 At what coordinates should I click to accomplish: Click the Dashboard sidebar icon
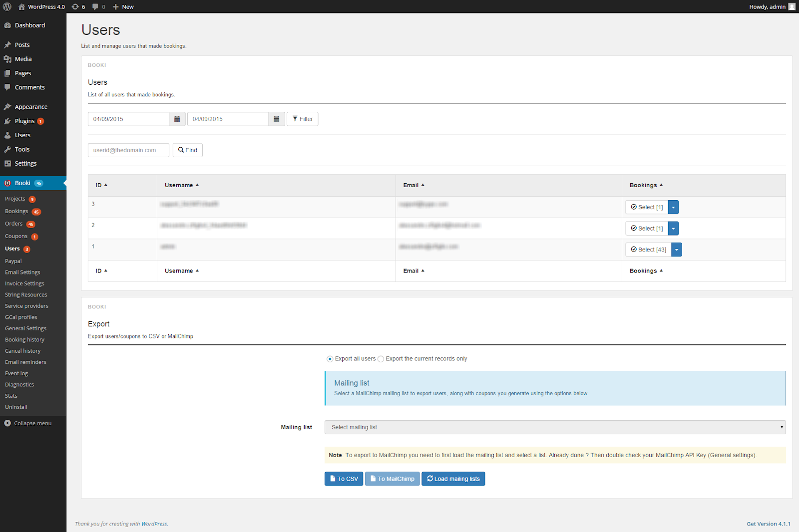tap(7, 25)
